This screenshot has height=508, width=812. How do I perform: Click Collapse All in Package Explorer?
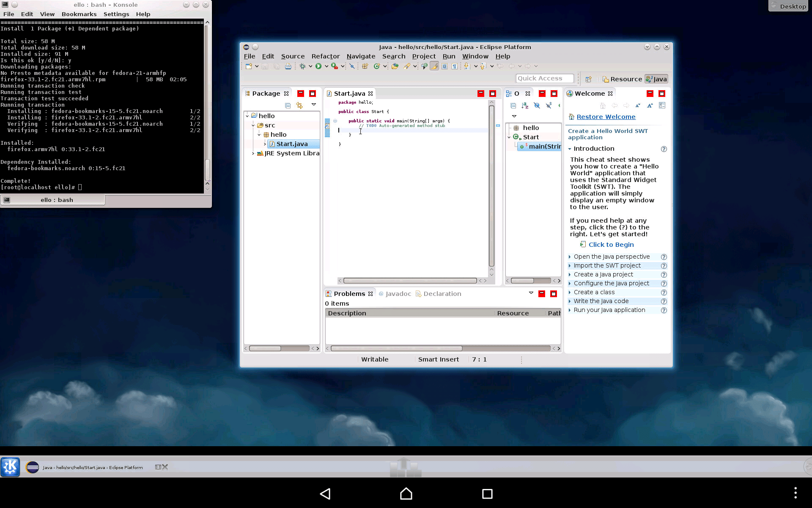coord(288,105)
